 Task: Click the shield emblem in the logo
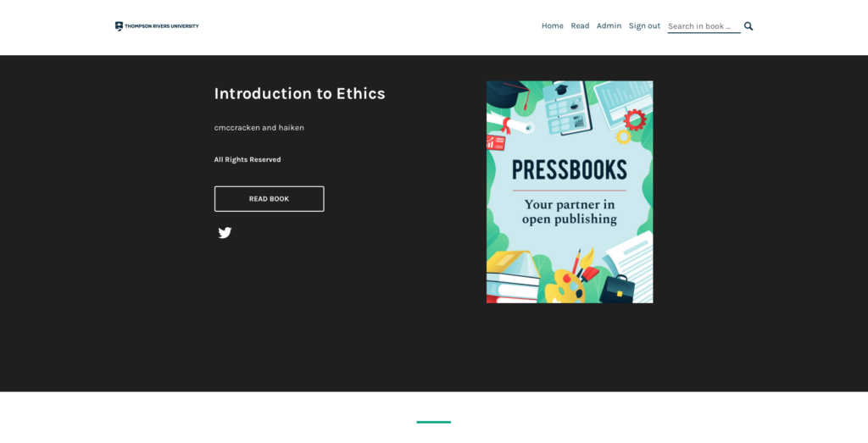(119, 26)
